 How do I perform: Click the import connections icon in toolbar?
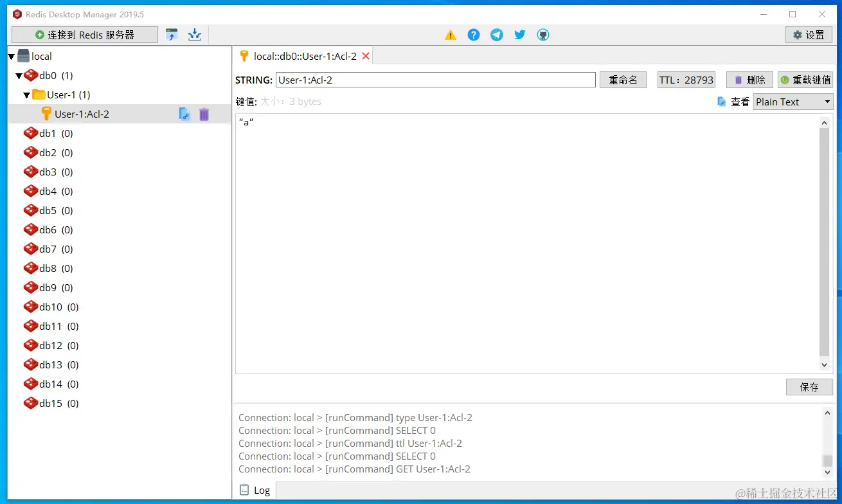pyautogui.click(x=172, y=35)
